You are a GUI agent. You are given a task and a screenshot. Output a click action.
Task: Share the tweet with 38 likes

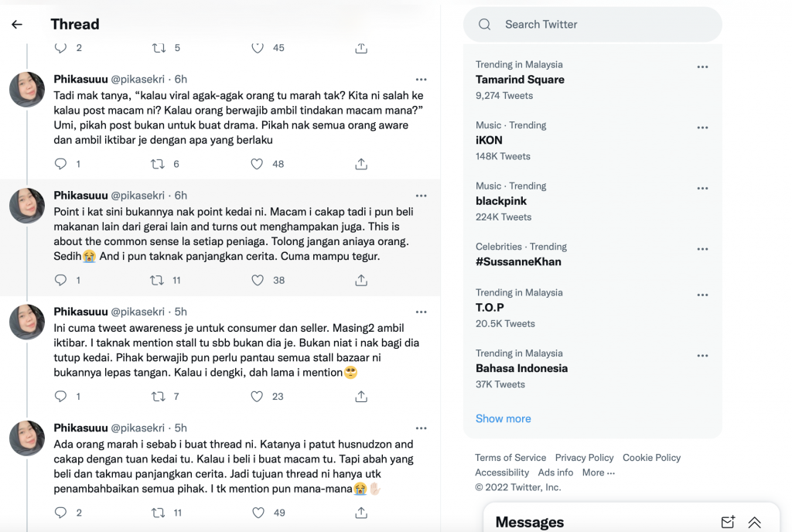click(361, 280)
